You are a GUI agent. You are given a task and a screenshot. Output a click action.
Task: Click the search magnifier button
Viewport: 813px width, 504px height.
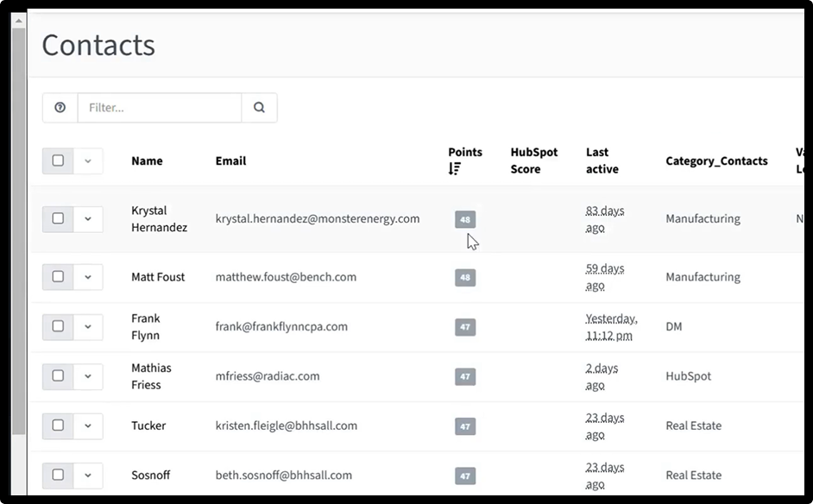[259, 107]
